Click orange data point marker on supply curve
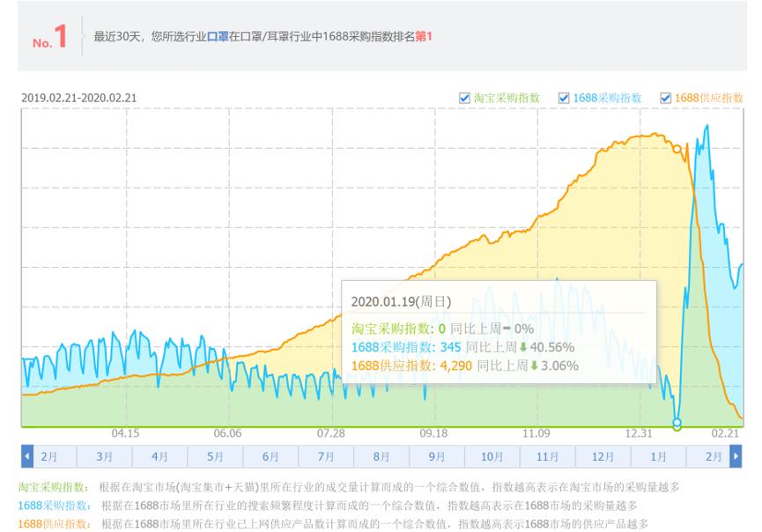The height and width of the screenshot is (532, 762). [x=677, y=149]
